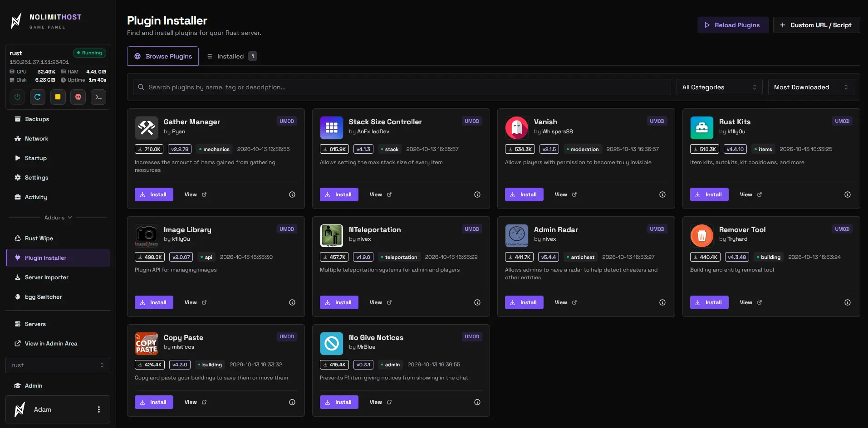Show info icon on Remover Tool card

coord(848,302)
